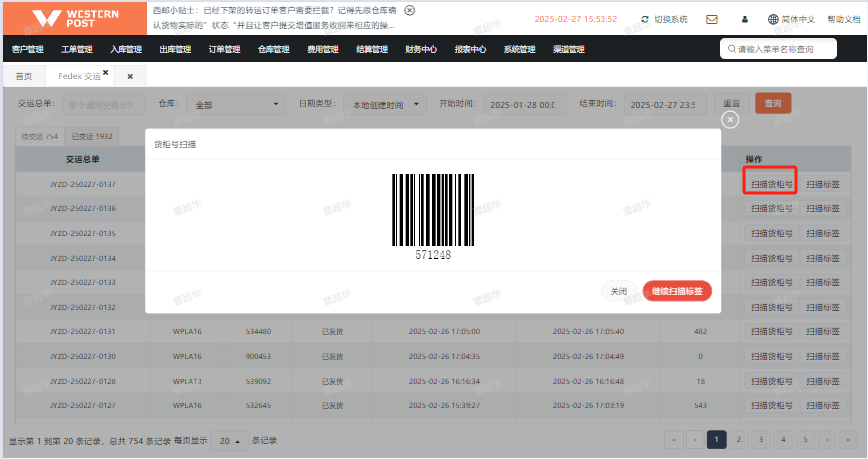Viewport: 868px width, 459px height.
Task: Go to the first page
Action: (674, 440)
